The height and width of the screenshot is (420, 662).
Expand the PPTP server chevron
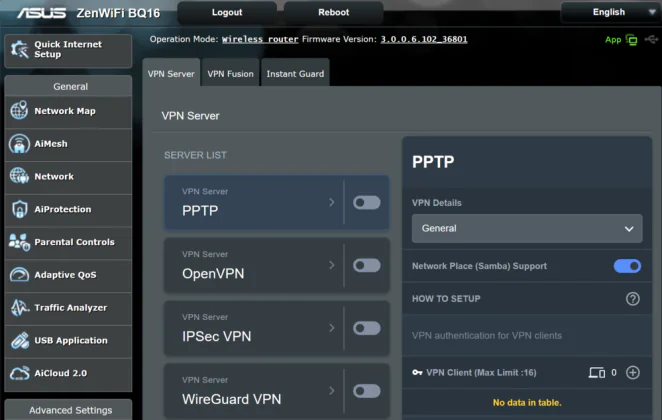tap(331, 203)
